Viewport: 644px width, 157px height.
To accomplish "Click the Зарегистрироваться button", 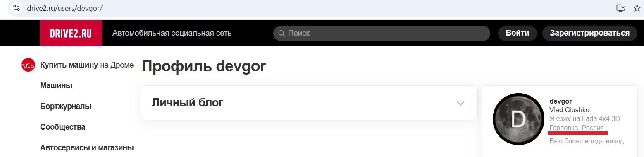I will 589,33.
